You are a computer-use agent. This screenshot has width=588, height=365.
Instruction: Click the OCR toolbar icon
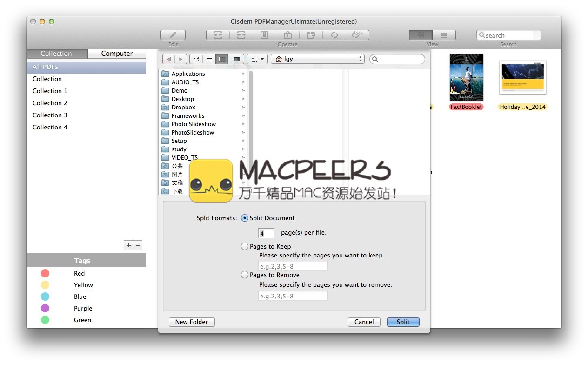[357, 35]
